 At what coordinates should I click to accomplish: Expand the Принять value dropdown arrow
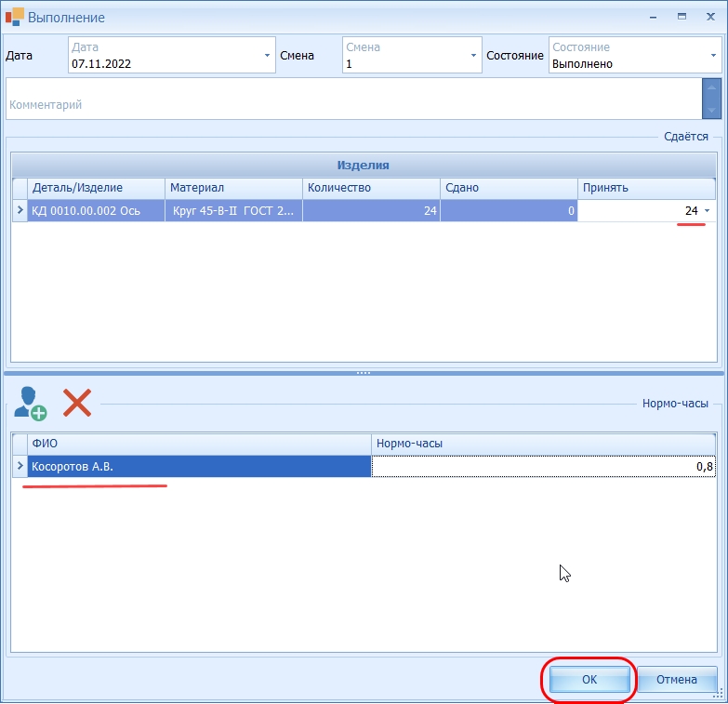pos(708,211)
